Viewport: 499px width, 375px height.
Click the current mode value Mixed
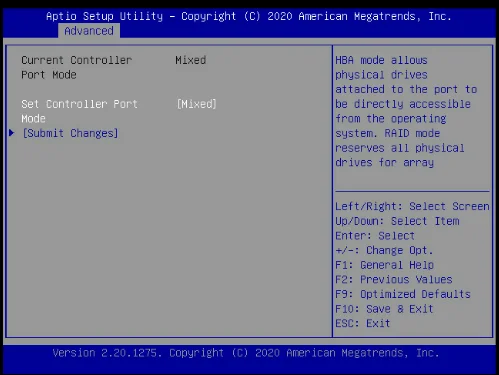click(191, 60)
